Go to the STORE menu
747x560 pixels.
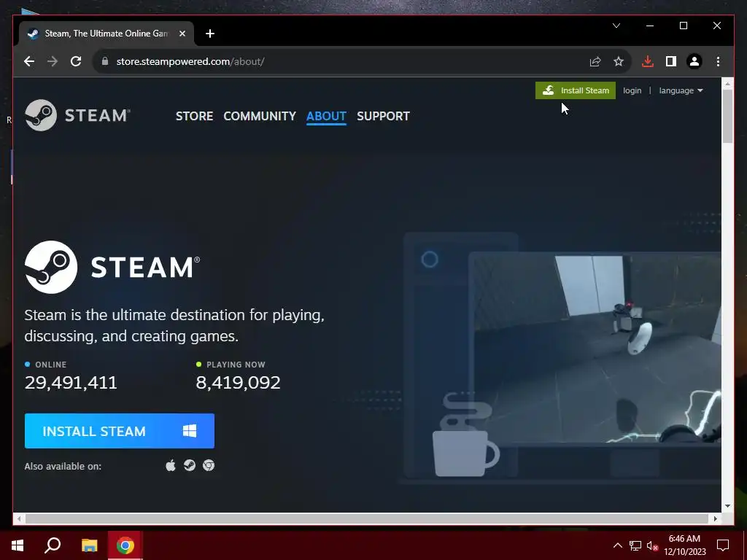click(194, 116)
